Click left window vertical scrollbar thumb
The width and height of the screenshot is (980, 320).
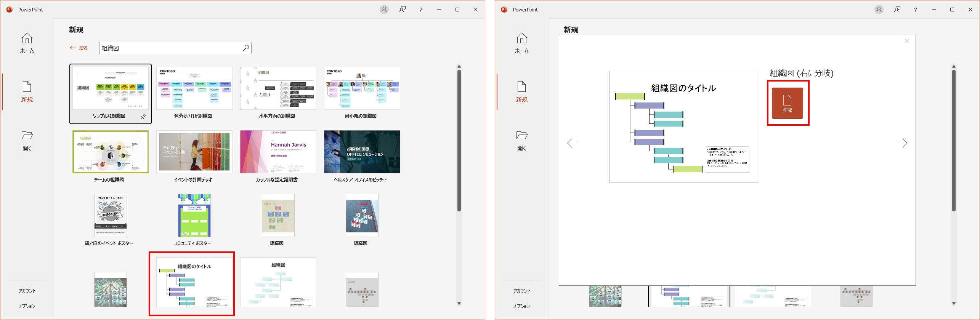tap(459, 140)
